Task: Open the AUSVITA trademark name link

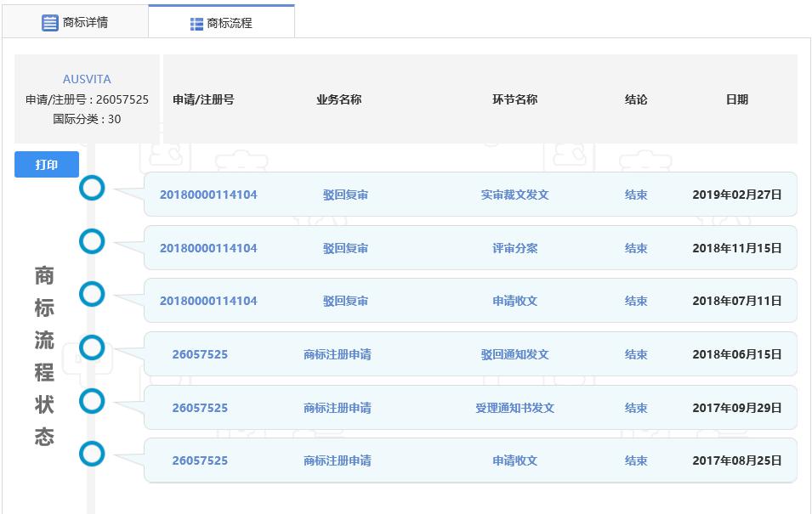Action: pyautogui.click(x=87, y=79)
